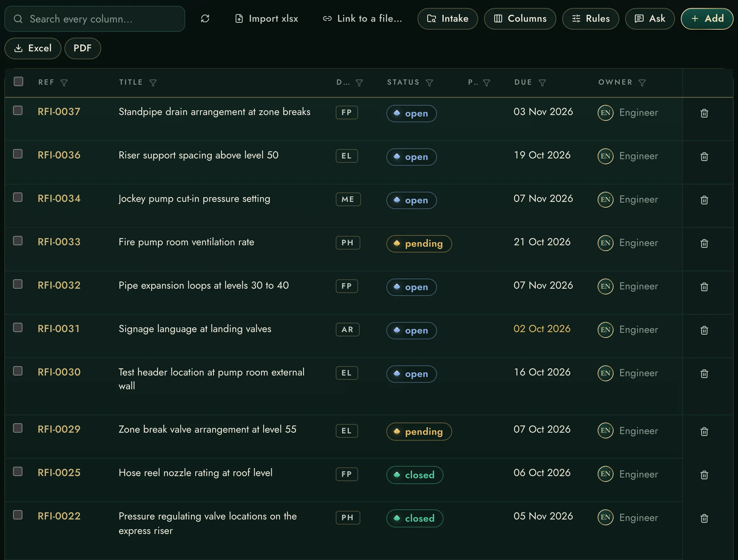Click the open status badge on RFI-0037
The image size is (738, 560).
click(411, 113)
